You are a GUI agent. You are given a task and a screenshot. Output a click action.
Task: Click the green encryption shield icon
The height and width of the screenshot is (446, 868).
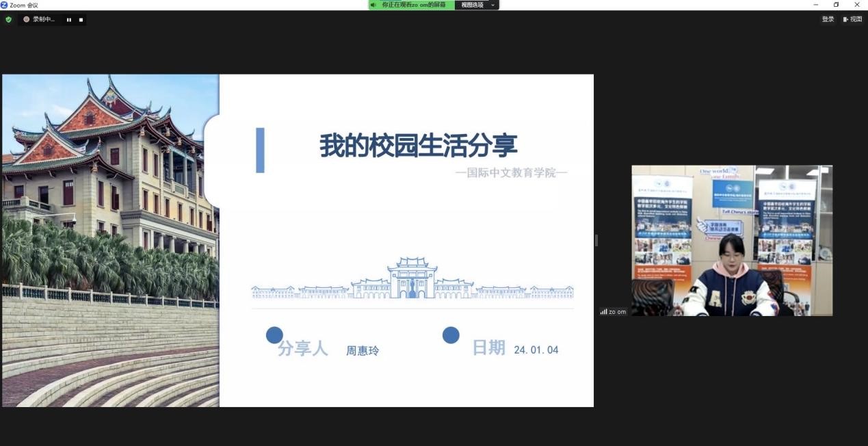click(8, 19)
